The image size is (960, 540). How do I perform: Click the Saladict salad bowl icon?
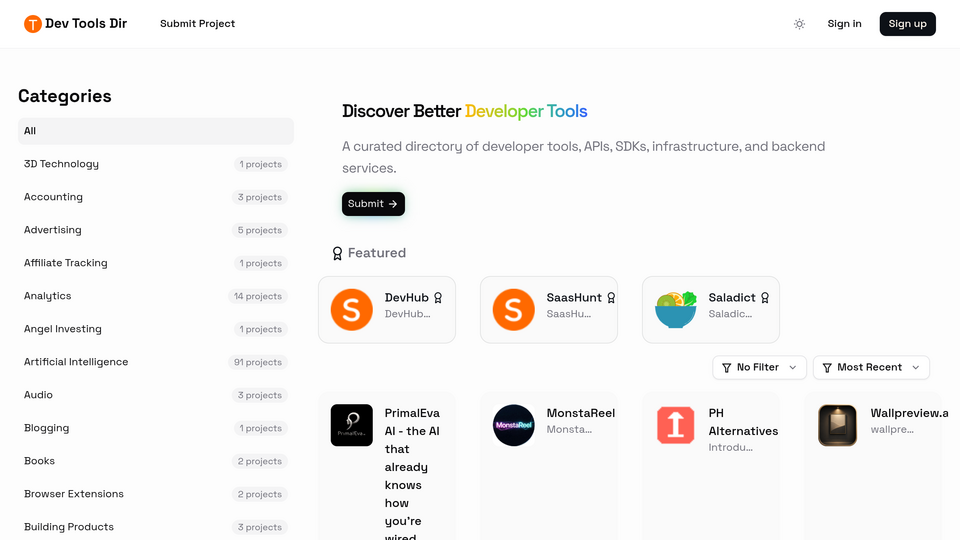click(x=675, y=310)
